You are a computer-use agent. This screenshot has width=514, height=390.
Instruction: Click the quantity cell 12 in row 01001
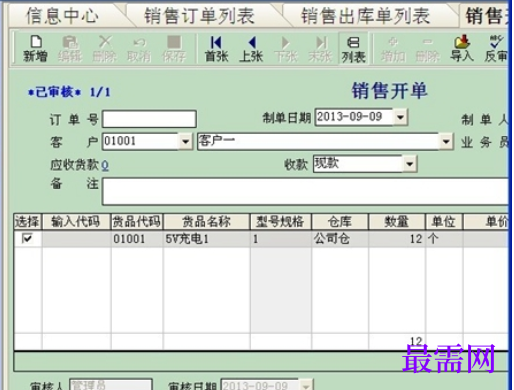tap(396, 239)
